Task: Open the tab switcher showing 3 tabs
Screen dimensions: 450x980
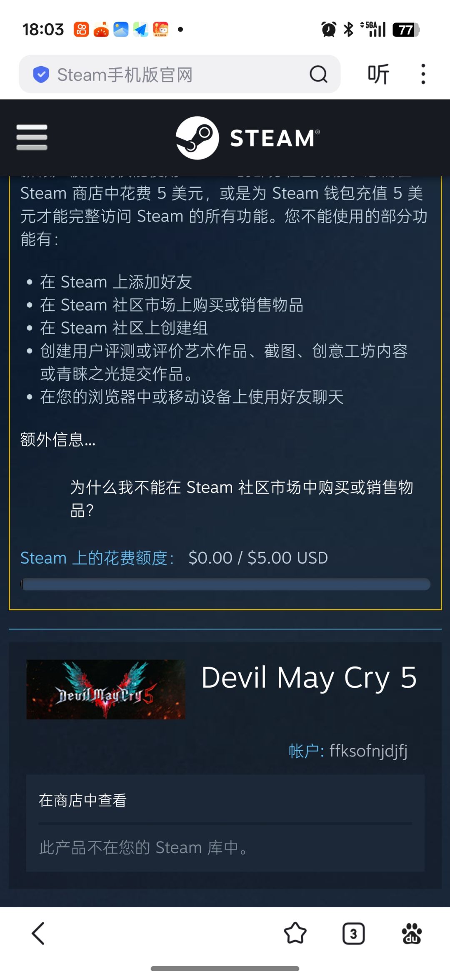Action: [x=353, y=934]
